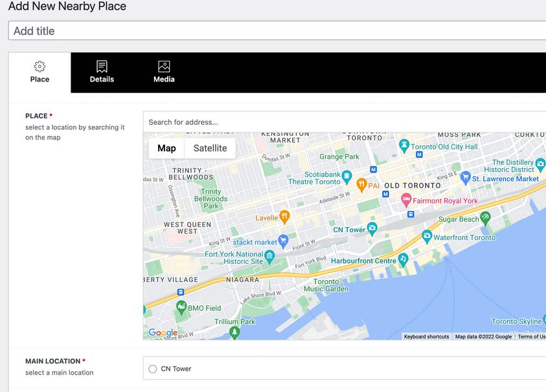Click the stackt market shopping pin
Image resolution: width=546 pixels, height=392 pixels.
tap(283, 241)
